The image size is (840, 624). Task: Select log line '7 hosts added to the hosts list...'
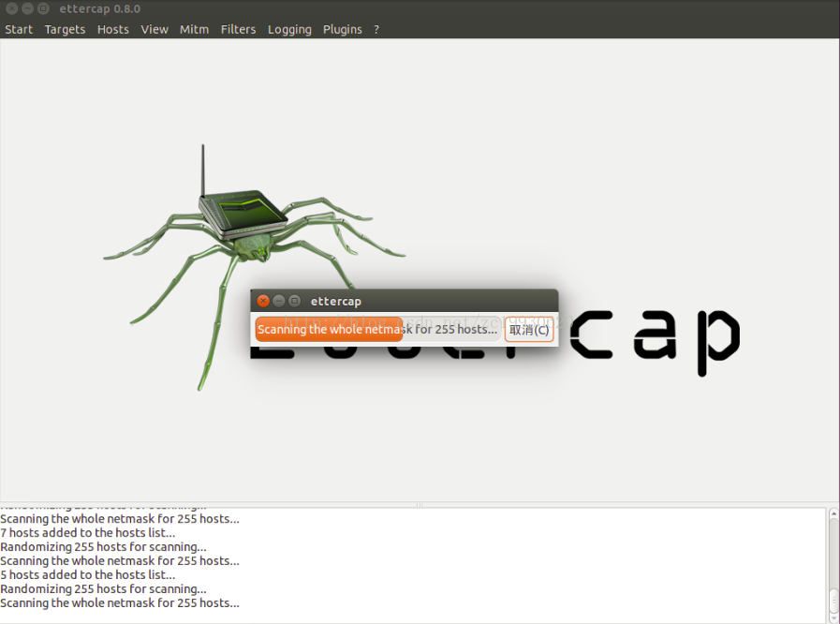88,533
